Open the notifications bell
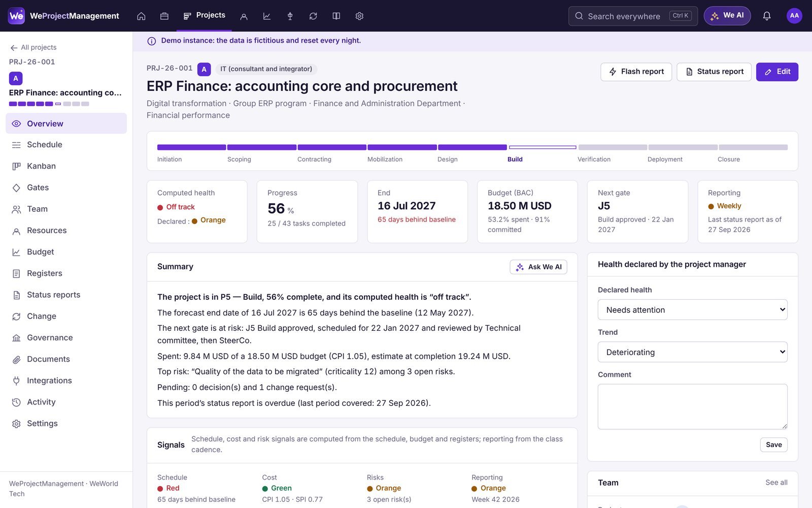 coord(767,16)
